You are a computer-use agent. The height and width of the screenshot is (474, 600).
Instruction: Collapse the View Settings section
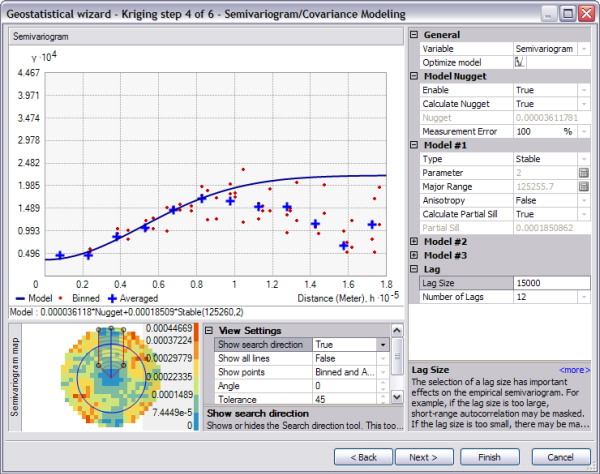(209, 330)
